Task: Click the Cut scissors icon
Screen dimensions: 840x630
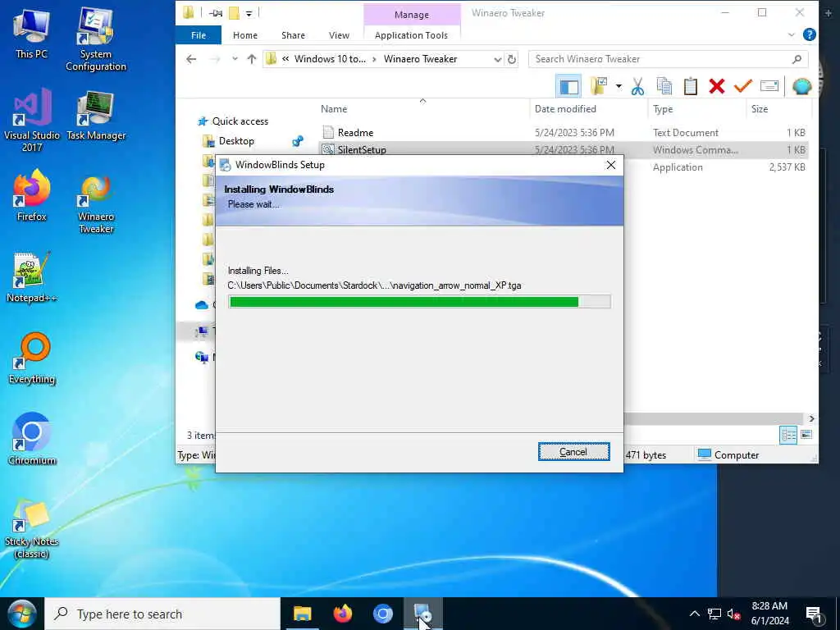Action: point(637,86)
